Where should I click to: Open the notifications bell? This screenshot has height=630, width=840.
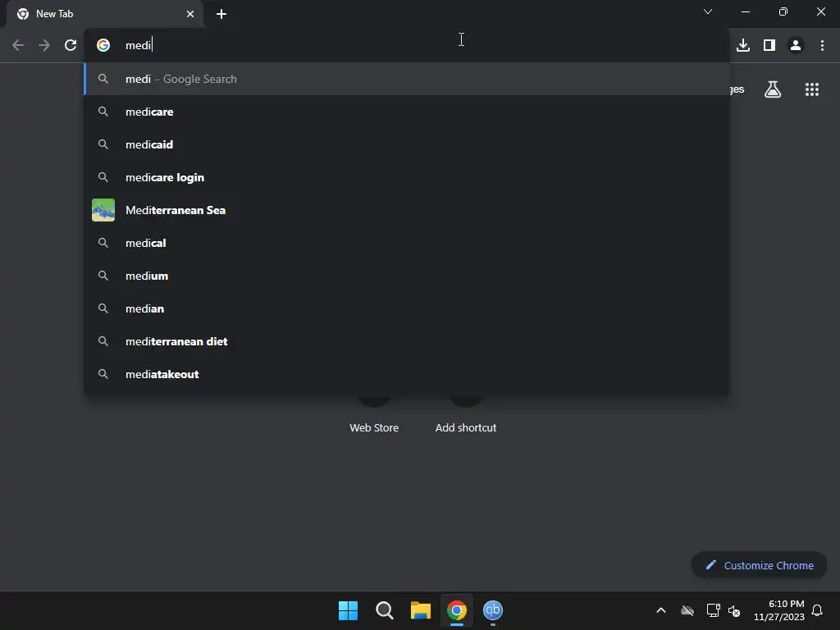tap(817, 610)
